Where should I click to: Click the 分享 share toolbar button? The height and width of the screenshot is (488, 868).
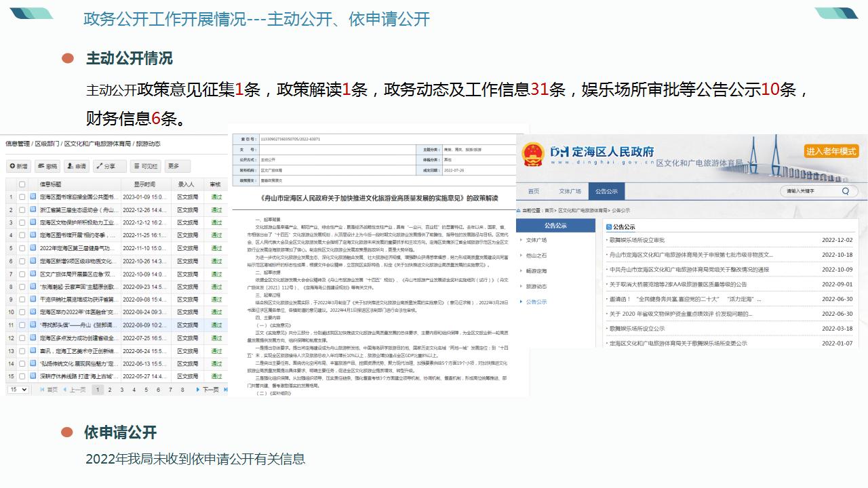(x=109, y=166)
